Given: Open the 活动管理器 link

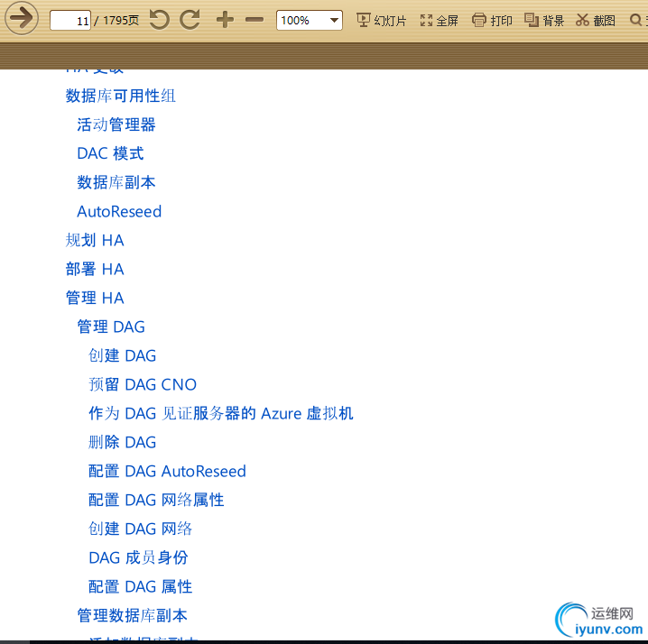Looking at the screenshot, I should tap(116, 124).
